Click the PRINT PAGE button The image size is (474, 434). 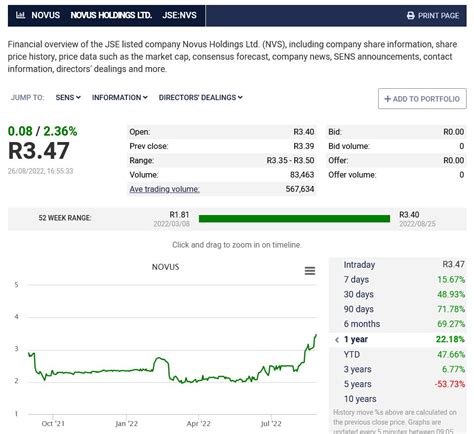click(x=433, y=16)
